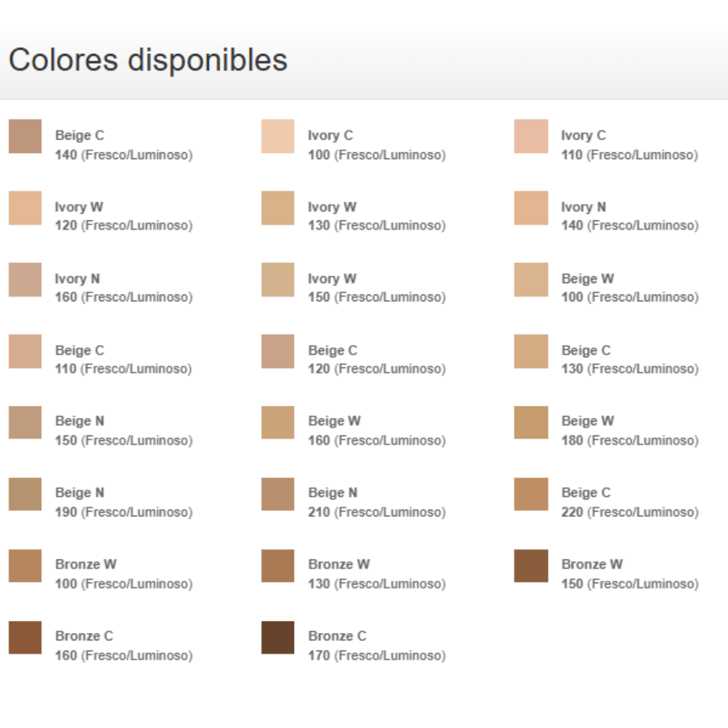
Task: Click the Beige C 130 label text
Action: coord(629,359)
